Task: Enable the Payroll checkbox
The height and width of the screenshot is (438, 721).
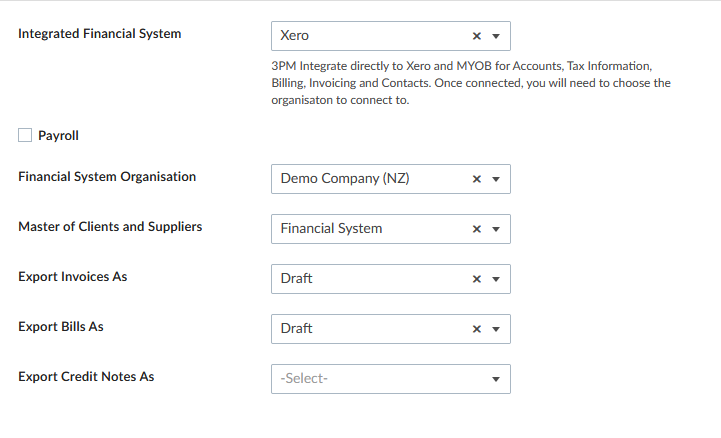Action: click(x=25, y=135)
